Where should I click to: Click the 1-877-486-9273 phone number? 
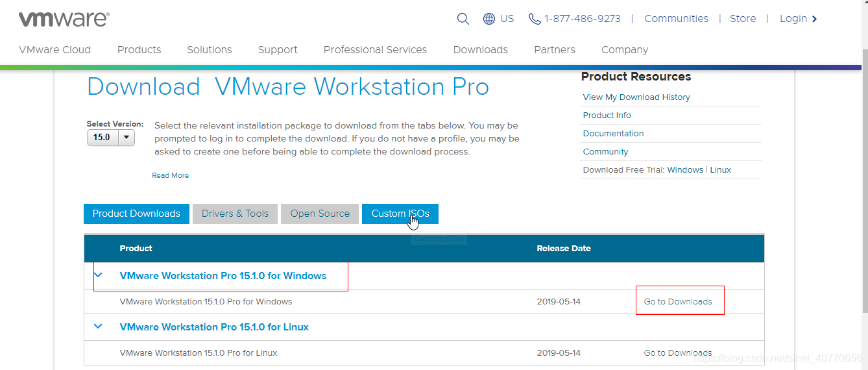[583, 19]
